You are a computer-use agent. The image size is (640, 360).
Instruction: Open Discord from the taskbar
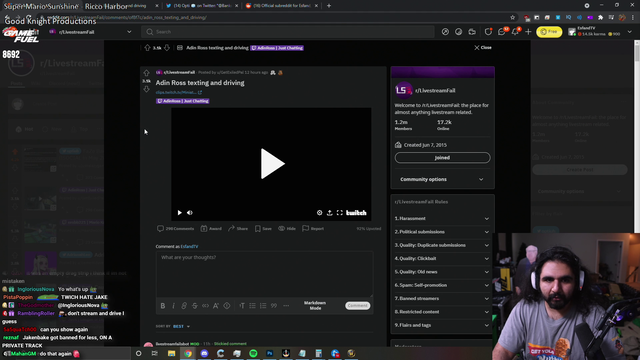click(204, 353)
